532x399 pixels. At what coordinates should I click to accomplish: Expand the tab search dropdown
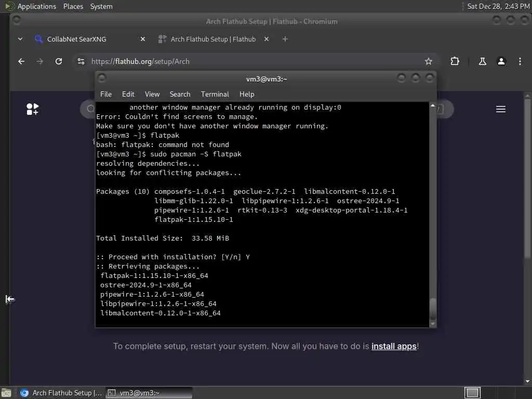tap(20, 39)
